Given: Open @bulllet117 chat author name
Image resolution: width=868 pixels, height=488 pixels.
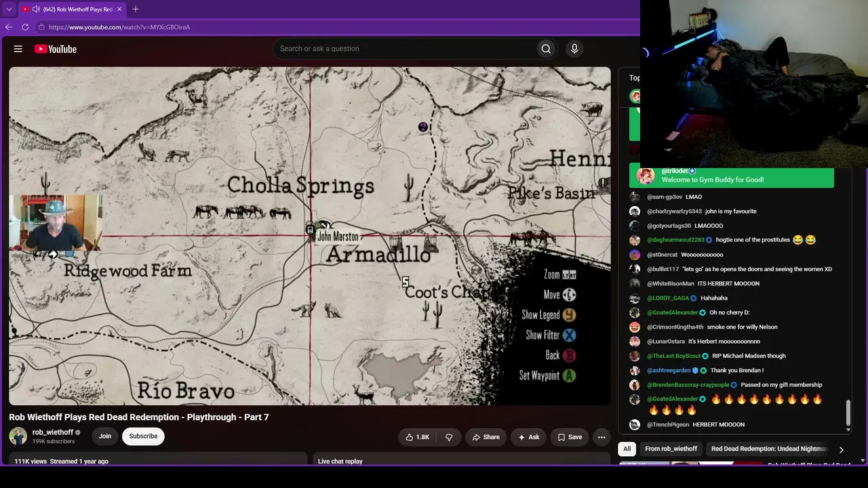Looking at the screenshot, I should (663, 269).
